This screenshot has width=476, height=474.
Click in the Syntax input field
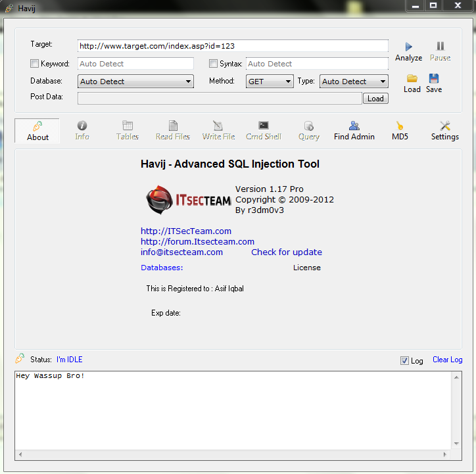click(317, 63)
